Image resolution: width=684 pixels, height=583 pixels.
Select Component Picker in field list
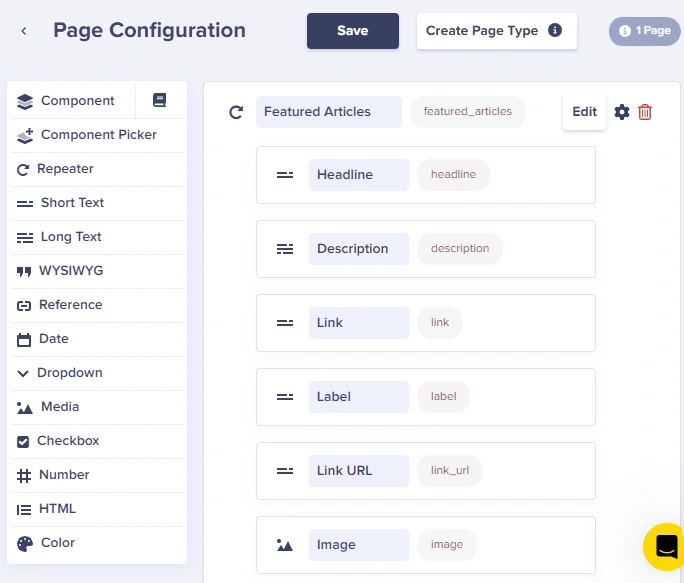click(97, 135)
